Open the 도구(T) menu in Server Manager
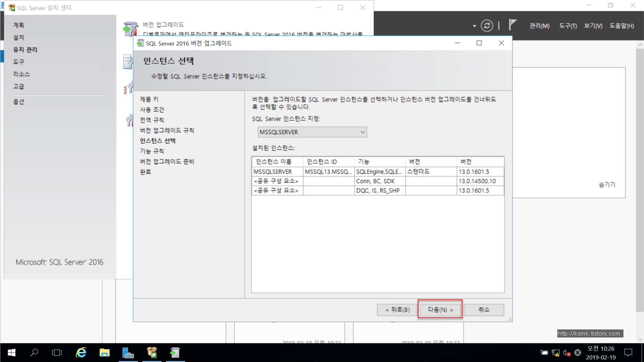This screenshot has height=362, width=644. point(568,26)
